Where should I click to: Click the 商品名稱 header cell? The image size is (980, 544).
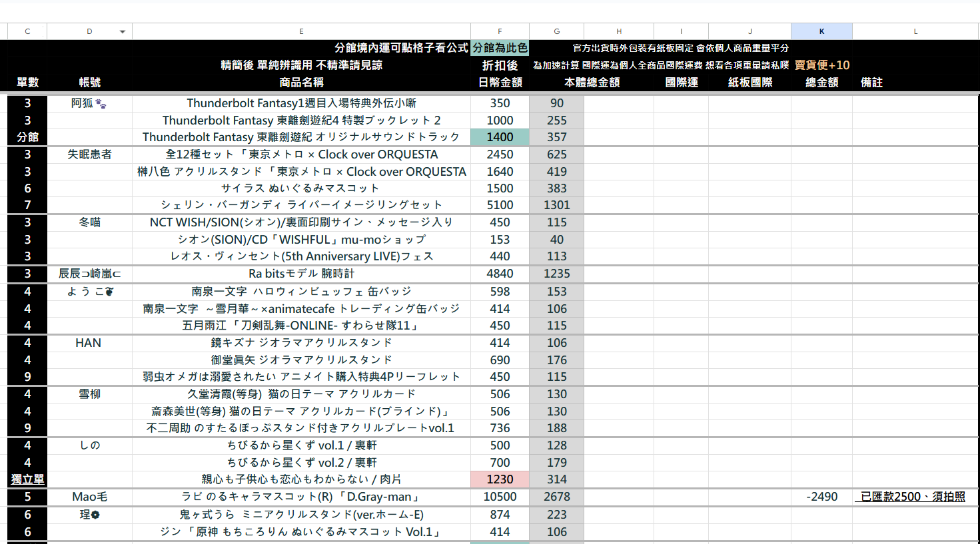point(301,83)
